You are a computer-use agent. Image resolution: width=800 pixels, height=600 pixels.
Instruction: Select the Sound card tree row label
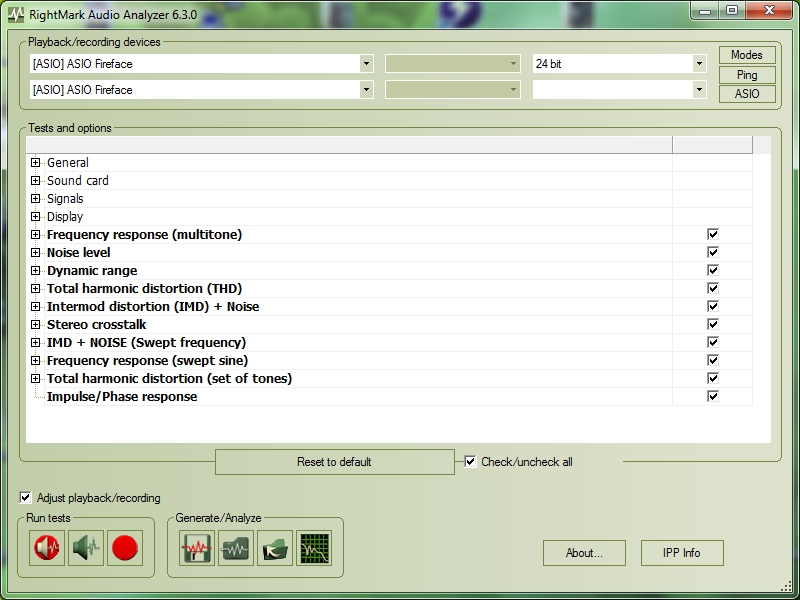(78, 181)
